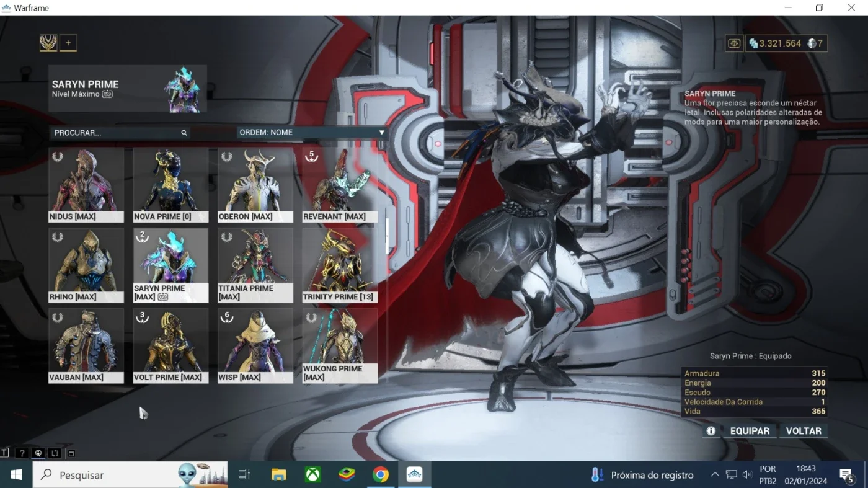Open the ORDEM: NOME sort dropdown

coord(312,133)
